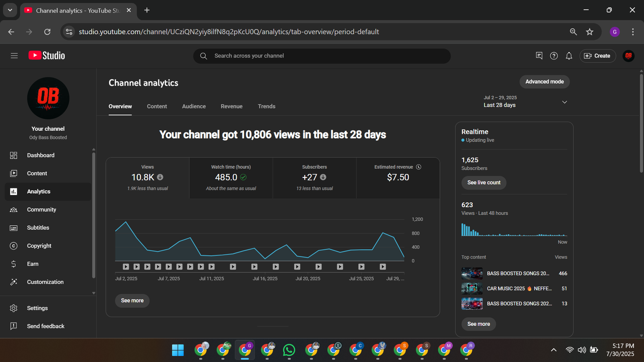Switch to the Revenue tab
644x362 pixels.
coord(231,106)
